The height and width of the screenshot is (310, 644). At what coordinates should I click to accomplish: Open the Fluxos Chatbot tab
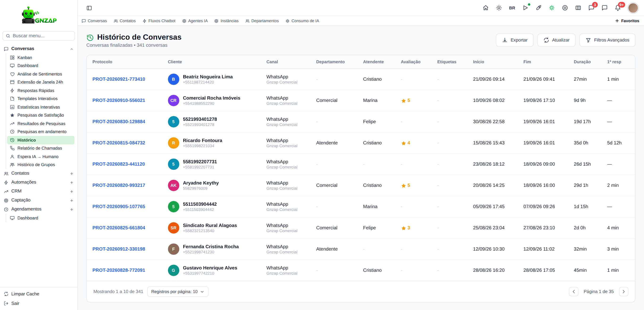[159, 21]
